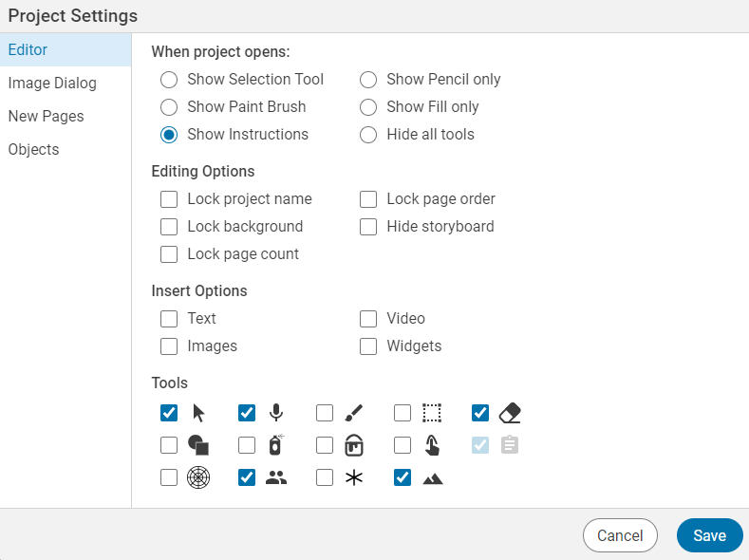Choose the Hide all tools radio option
The image size is (749, 560).
(369, 135)
